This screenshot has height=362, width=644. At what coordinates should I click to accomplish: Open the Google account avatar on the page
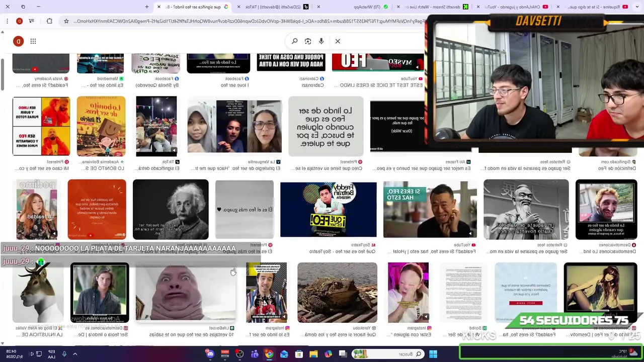[x=18, y=41]
